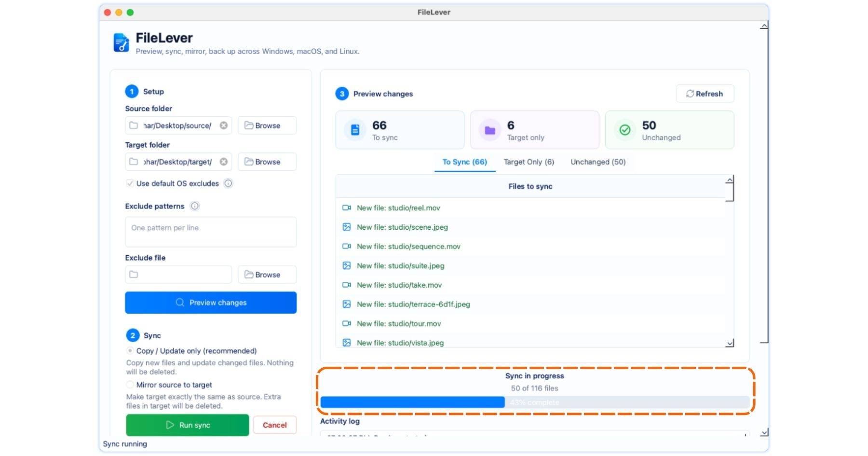This screenshot has width=868, height=456.
Task: Click folder icon in Target folder field
Action: click(134, 162)
